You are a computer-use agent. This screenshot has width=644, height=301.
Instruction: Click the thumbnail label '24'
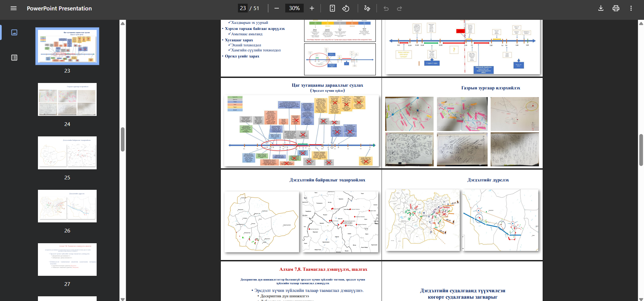pos(67,124)
